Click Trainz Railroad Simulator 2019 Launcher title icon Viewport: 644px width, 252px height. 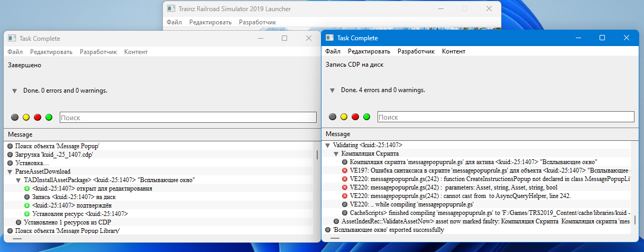171,8
